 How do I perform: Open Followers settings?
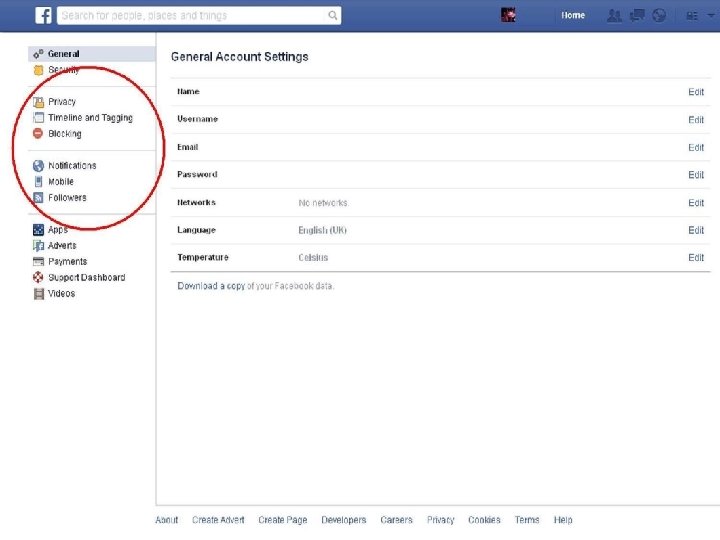pyautogui.click(x=67, y=198)
